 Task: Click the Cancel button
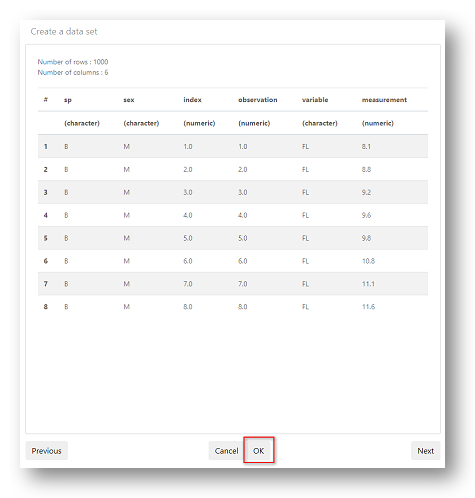coord(227,450)
